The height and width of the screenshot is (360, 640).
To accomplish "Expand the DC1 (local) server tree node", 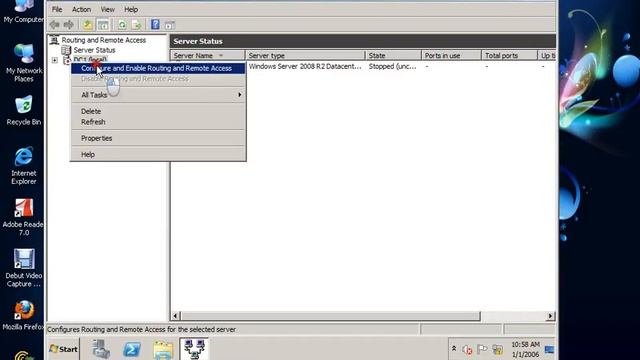I will (x=55, y=60).
